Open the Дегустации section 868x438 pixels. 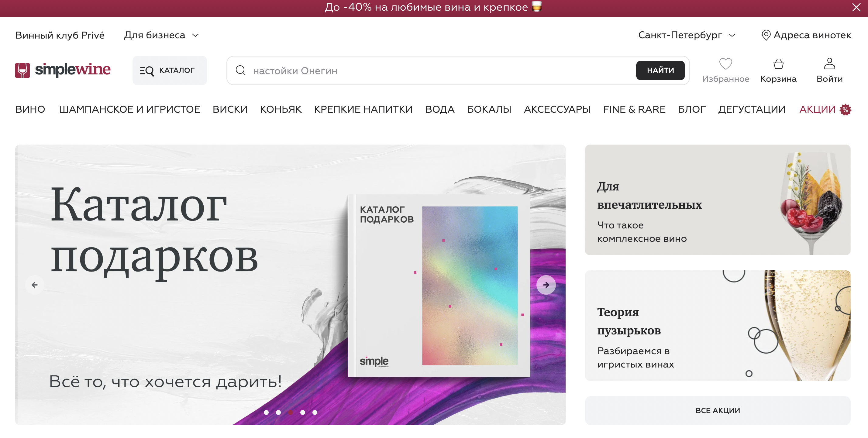[752, 109]
